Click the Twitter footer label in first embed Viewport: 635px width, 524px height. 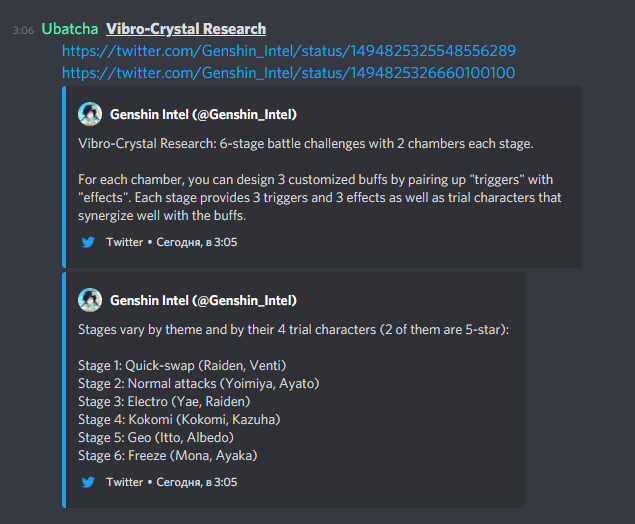[x=124, y=242]
